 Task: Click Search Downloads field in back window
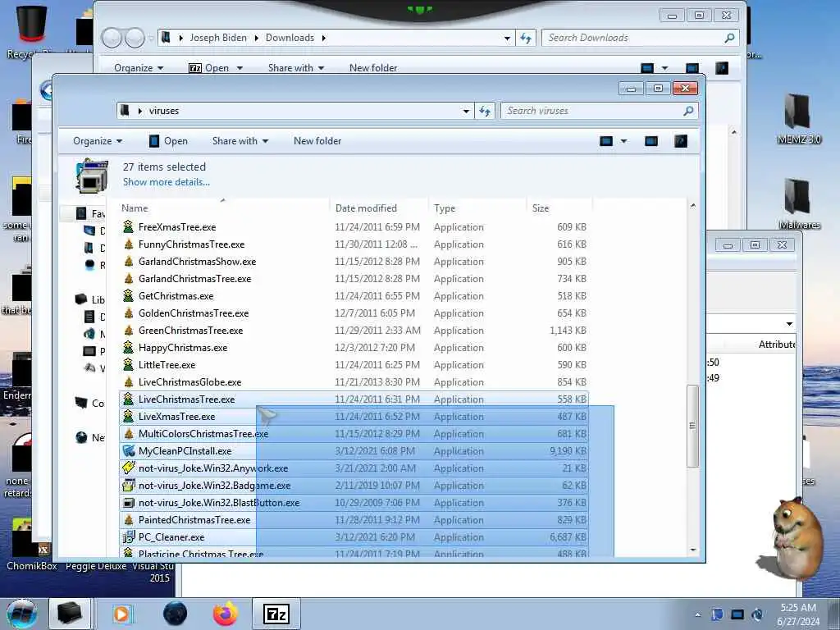click(640, 38)
